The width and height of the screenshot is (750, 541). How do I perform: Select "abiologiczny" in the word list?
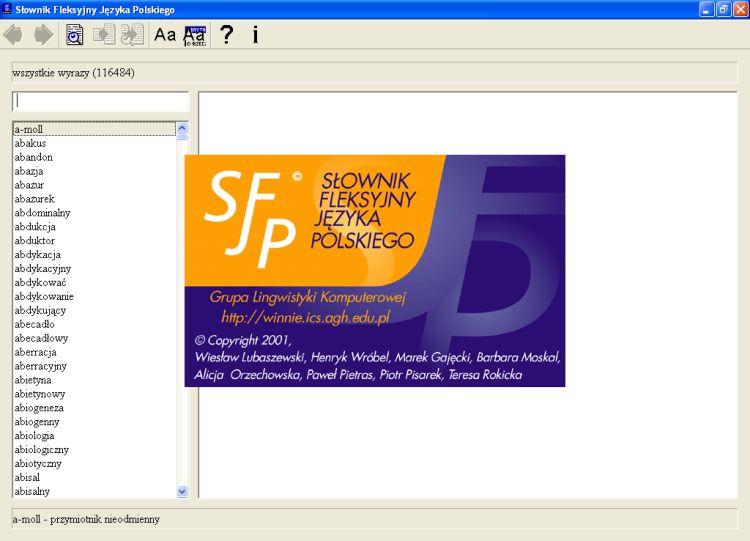click(94, 449)
